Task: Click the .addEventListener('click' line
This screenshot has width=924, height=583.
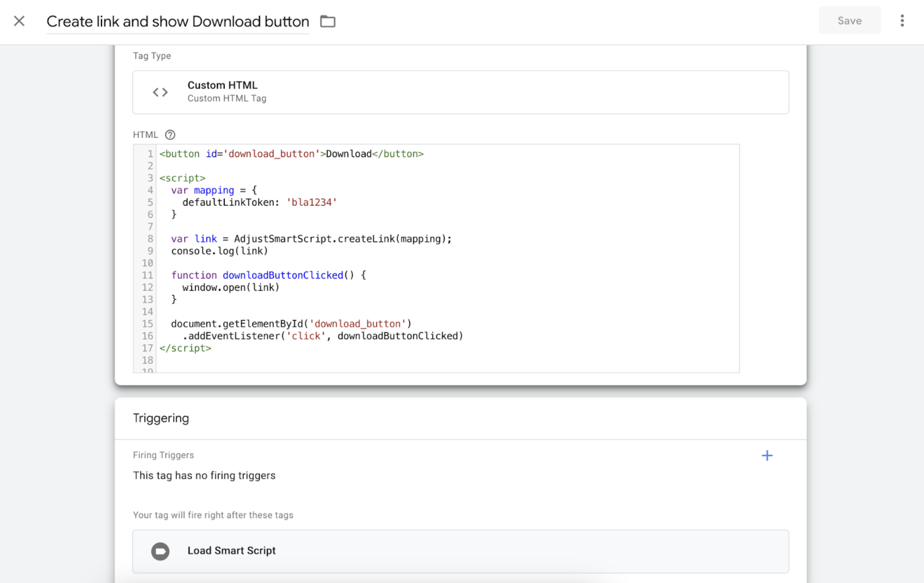Action: click(x=323, y=336)
